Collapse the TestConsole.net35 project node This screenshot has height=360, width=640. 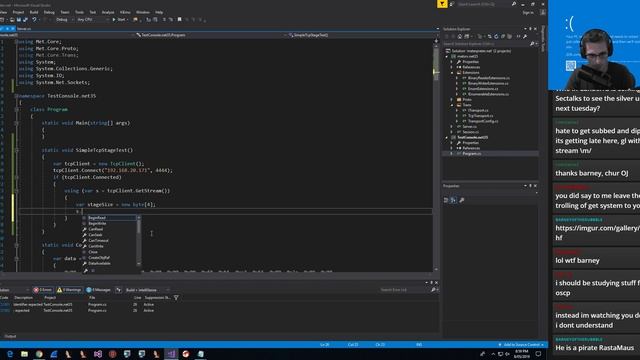(x=447, y=138)
